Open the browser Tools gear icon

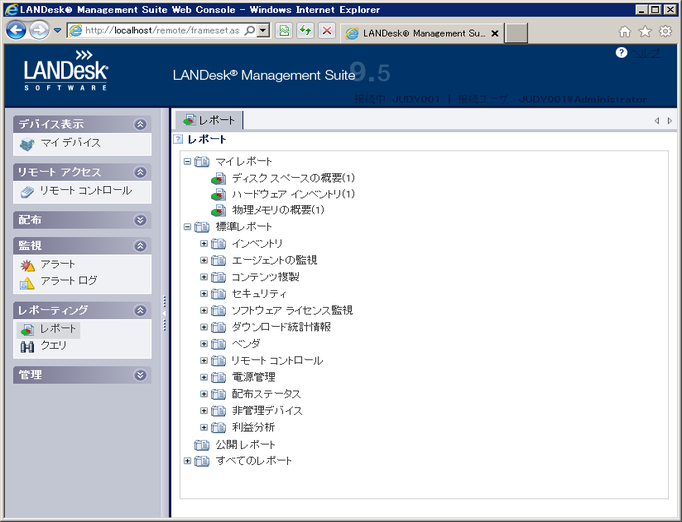click(665, 31)
